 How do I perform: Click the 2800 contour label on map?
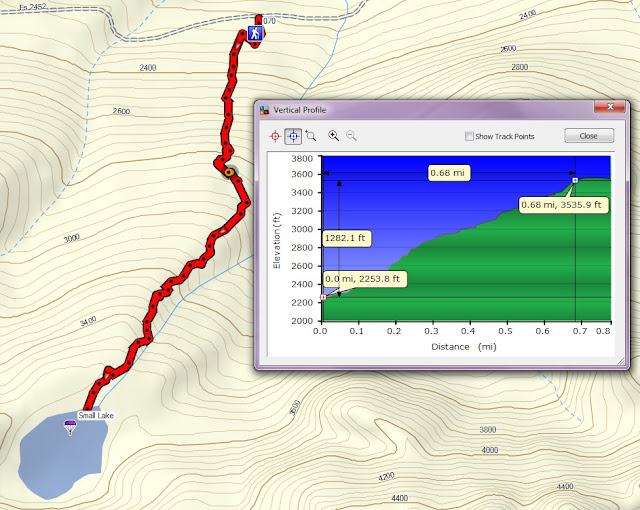coord(519,67)
